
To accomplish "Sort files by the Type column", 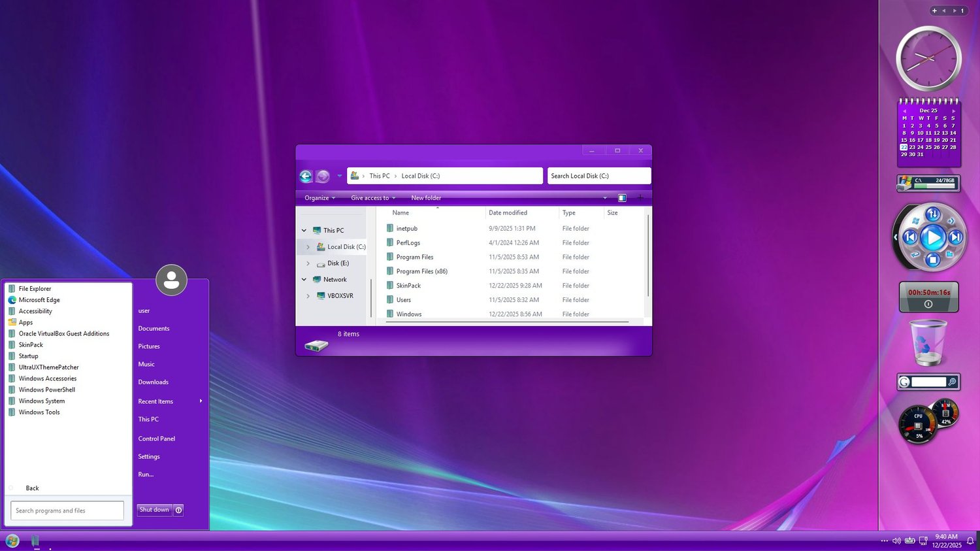I will pyautogui.click(x=569, y=213).
